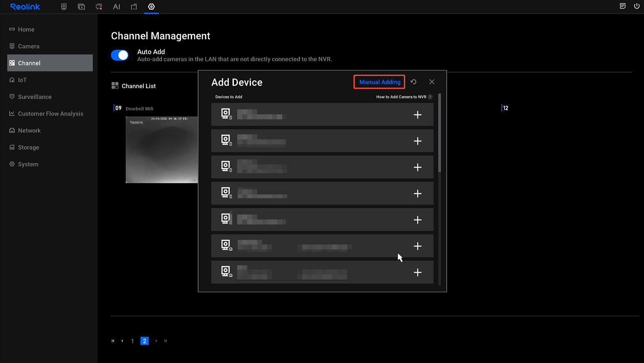The image size is (644, 363).
Task: Click the first device's camera icon
Action: 226,114
